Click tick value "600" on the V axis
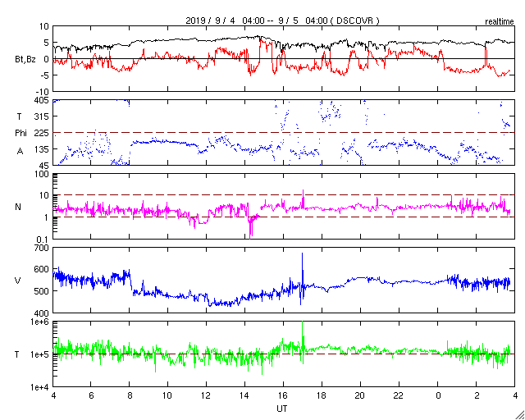 click(x=43, y=270)
